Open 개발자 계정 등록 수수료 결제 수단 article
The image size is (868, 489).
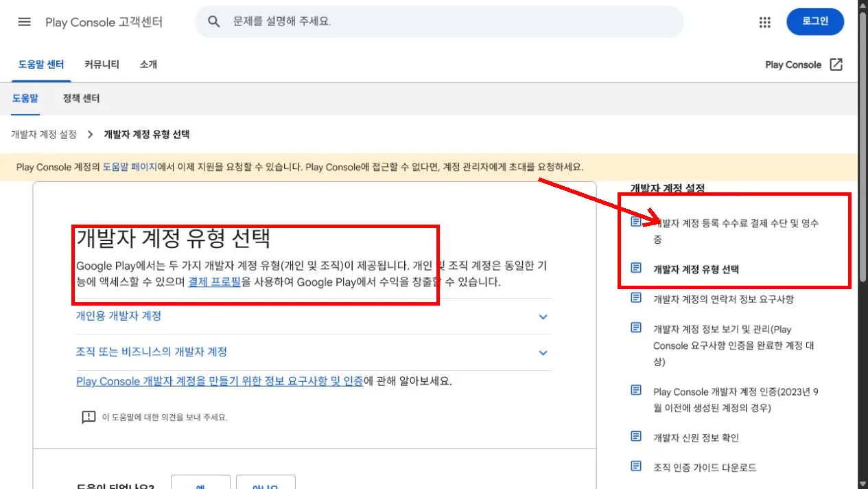coord(736,231)
